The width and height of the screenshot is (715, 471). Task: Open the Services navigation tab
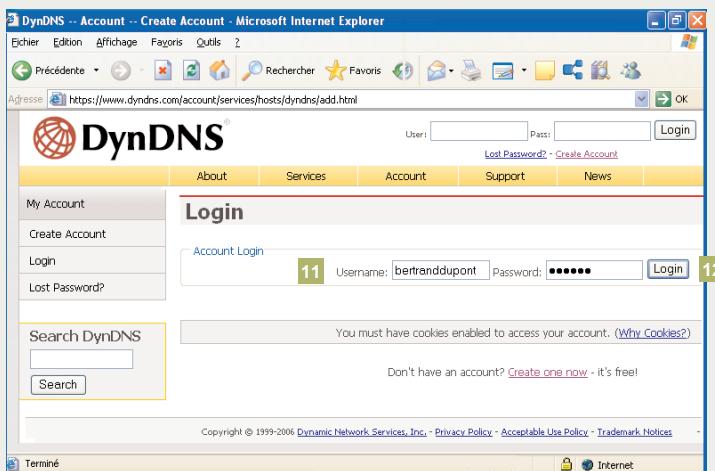point(306,176)
